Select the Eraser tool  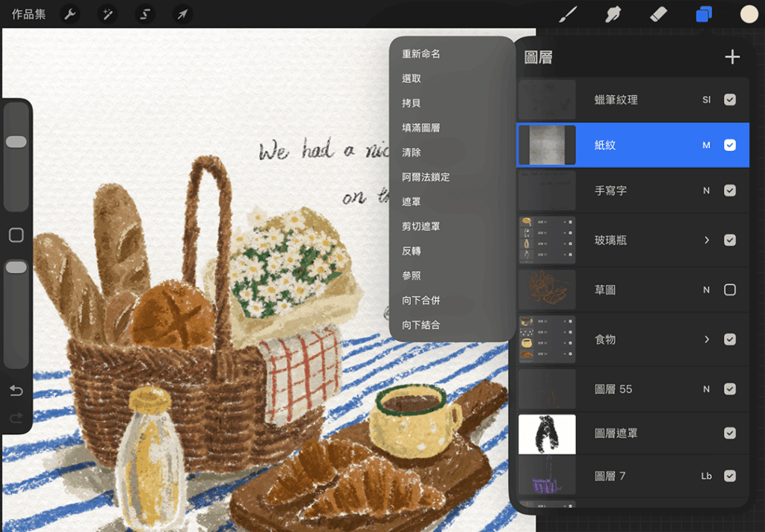[659, 14]
